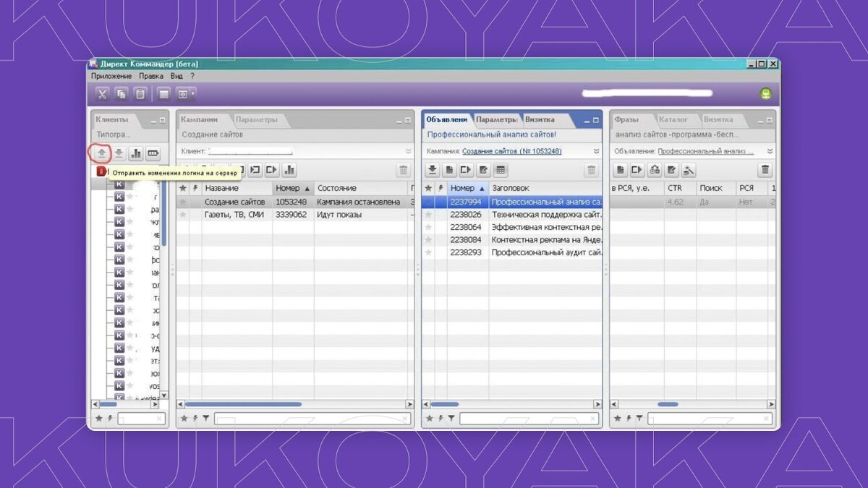Click the binoculars lock icon in Фразы toolbar
Screen dimensions: 868x488
tap(655, 170)
